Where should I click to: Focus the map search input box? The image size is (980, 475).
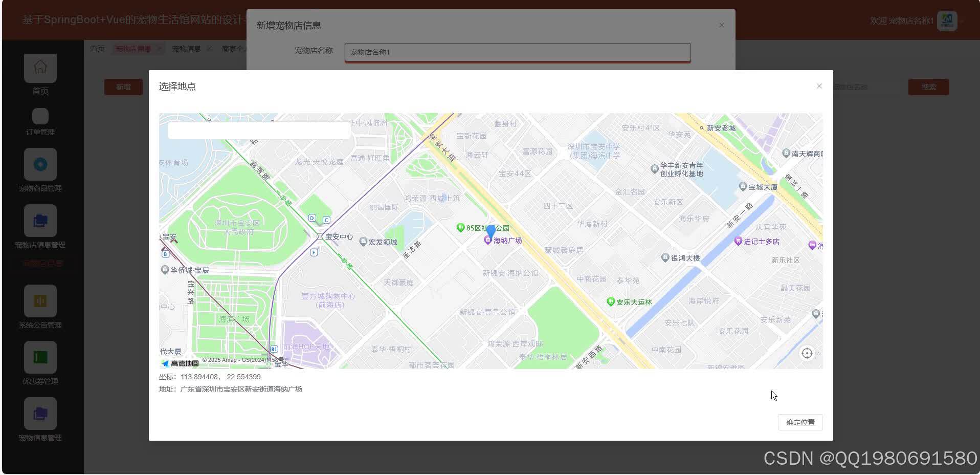point(259,131)
